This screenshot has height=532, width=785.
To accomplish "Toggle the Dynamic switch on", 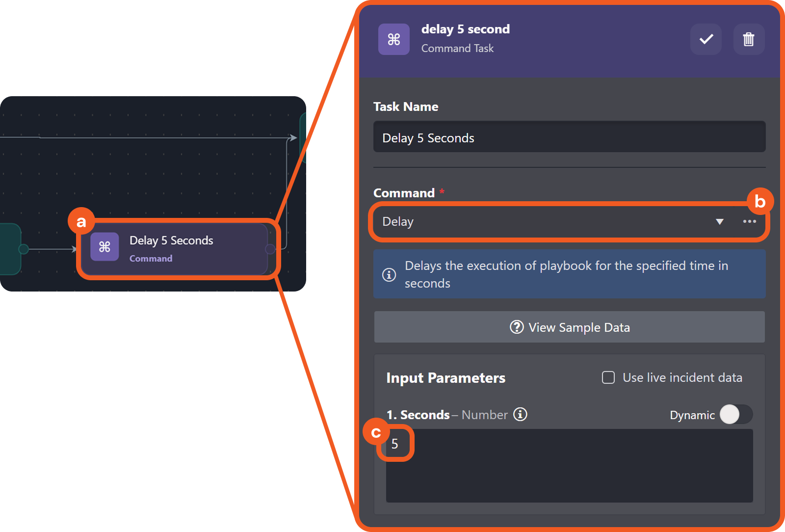I will tap(736, 414).
